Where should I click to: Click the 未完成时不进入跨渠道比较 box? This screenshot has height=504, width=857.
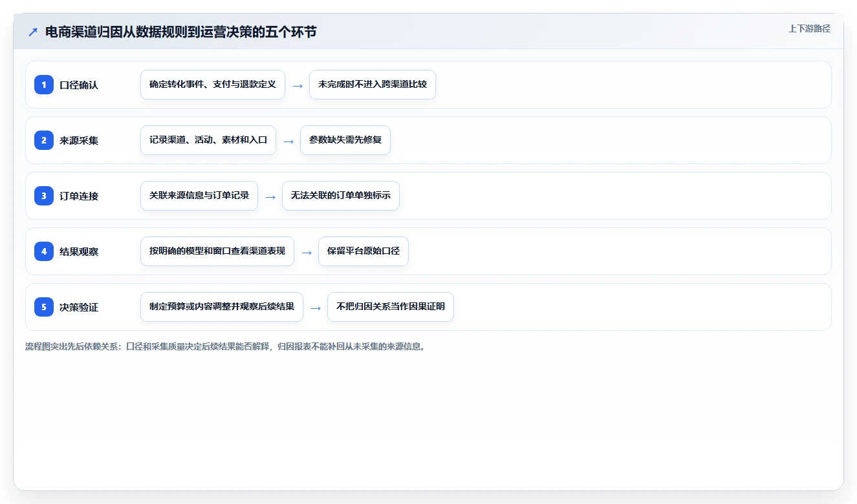373,85
